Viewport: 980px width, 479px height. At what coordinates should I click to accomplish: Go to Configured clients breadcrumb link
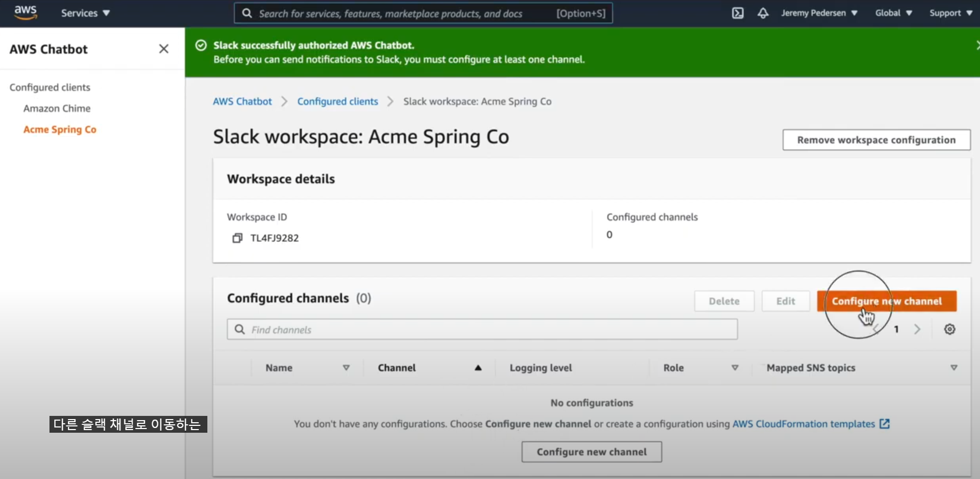click(x=338, y=101)
